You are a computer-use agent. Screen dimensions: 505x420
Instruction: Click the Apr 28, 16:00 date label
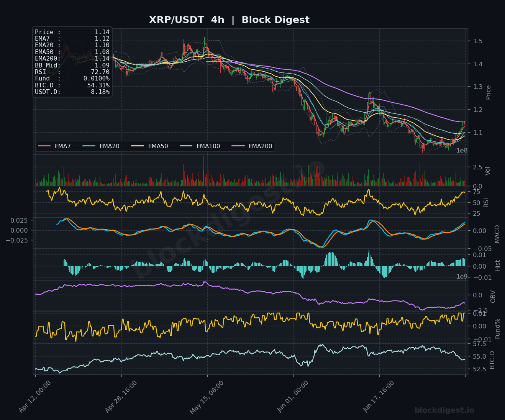(121, 397)
